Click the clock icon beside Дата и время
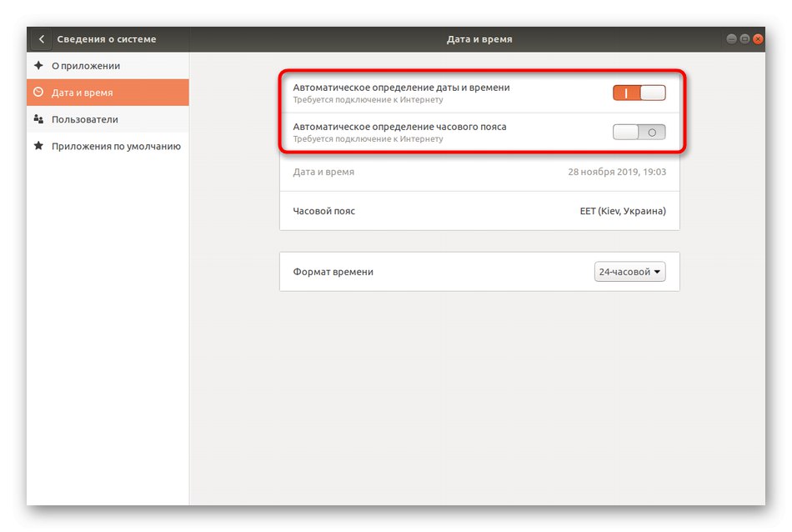792x532 pixels. (x=38, y=93)
